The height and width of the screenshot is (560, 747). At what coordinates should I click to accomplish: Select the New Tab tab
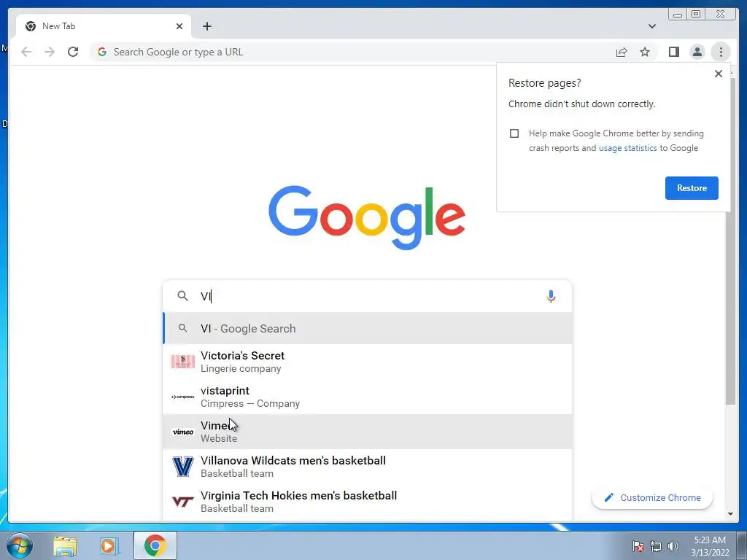(x=104, y=26)
